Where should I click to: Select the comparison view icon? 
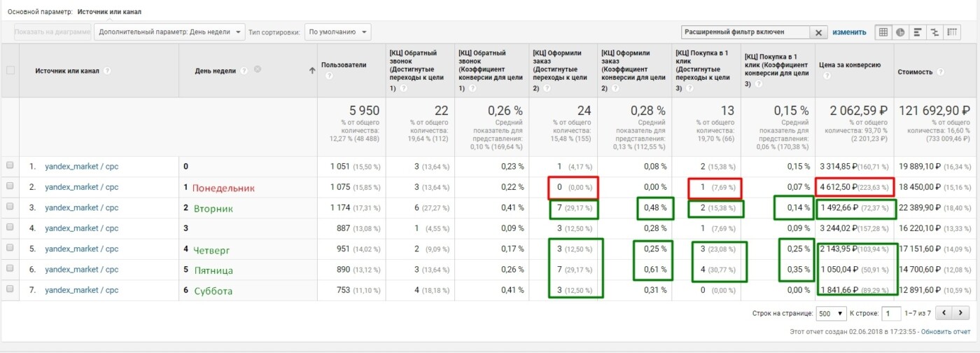pos(934,32)
